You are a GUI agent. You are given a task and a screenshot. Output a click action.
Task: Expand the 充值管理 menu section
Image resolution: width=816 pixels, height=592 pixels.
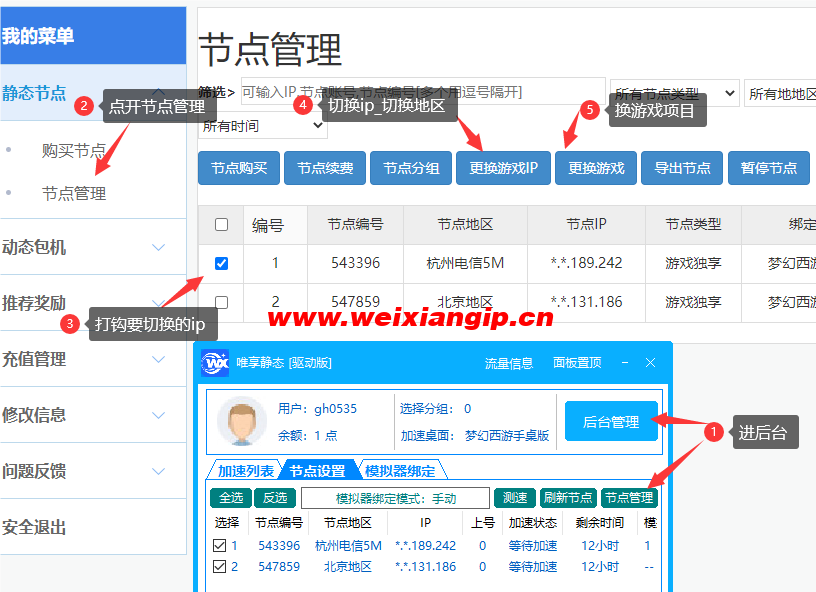pos(93,359)
